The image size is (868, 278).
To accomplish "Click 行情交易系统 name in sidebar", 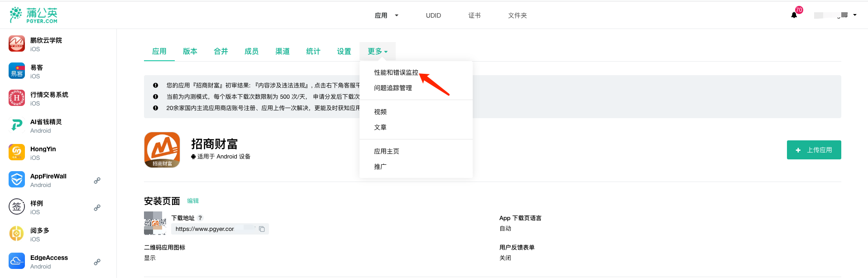I will pyautogui.click(x=49, y=95).
